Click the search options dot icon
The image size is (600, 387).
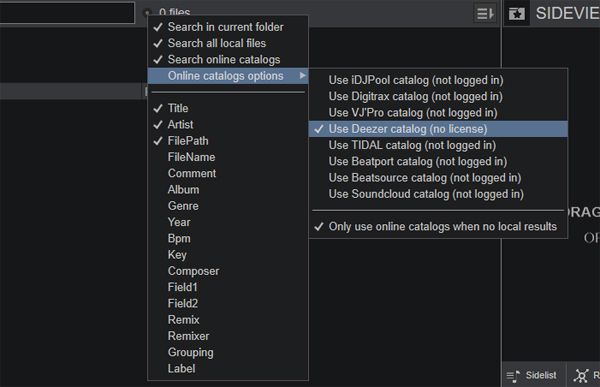(x=147, y=13)
